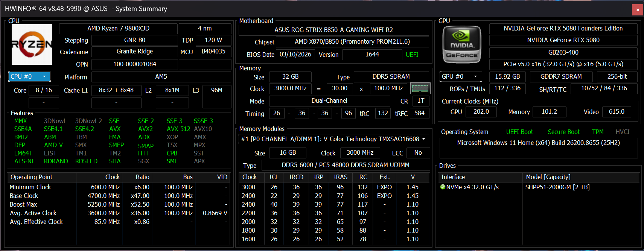The height and width of the screenshot is (251, 644).
Task: Click the AMD Ryzen CPU logo
Action: click(32, 44)
